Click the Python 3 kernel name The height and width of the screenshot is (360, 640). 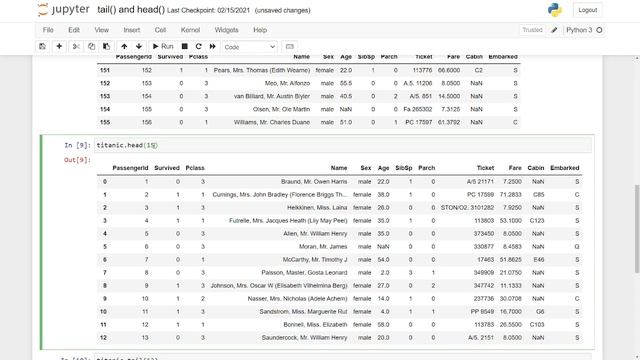[x=579, y=30]
